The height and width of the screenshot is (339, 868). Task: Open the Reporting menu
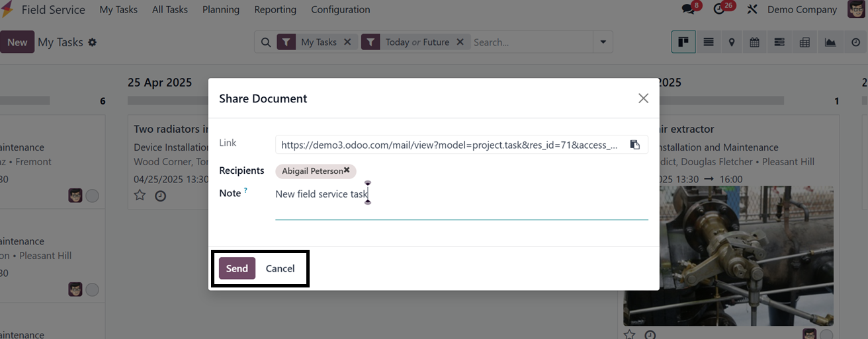coord(275,9)
